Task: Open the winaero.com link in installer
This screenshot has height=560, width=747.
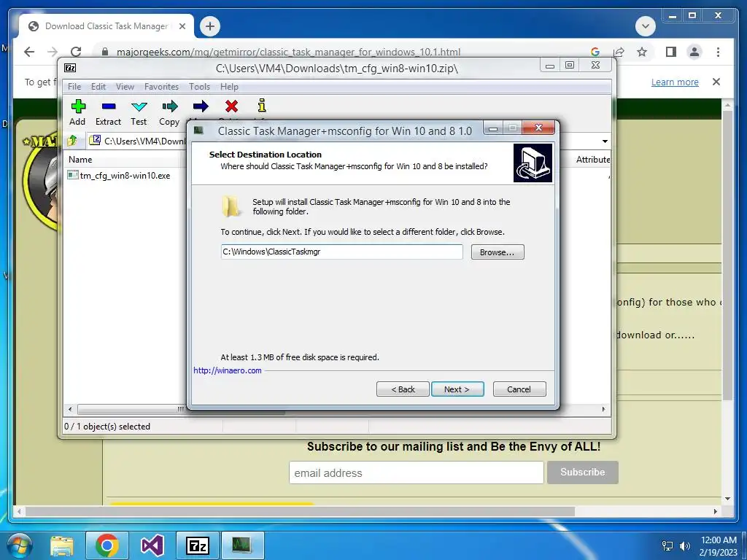Action: (x=228, y=370)
